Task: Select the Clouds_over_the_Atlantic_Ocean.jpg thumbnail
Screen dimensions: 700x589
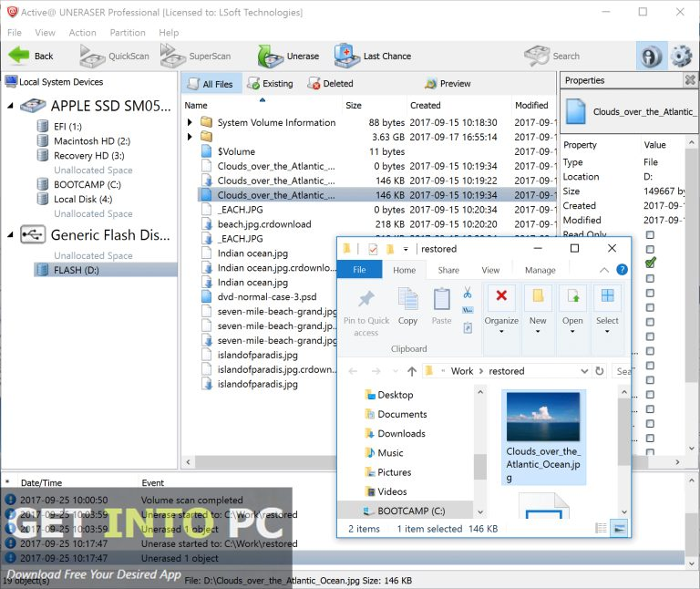Action: click(x=543, y=437)
